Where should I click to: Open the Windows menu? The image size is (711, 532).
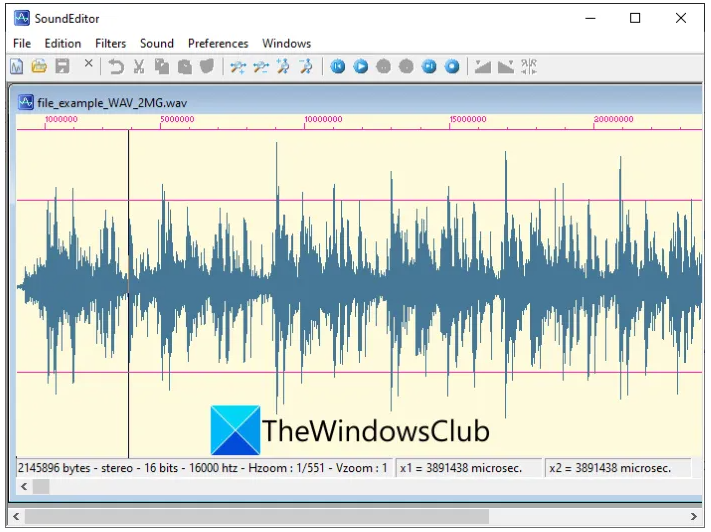[x=287, y=44]
